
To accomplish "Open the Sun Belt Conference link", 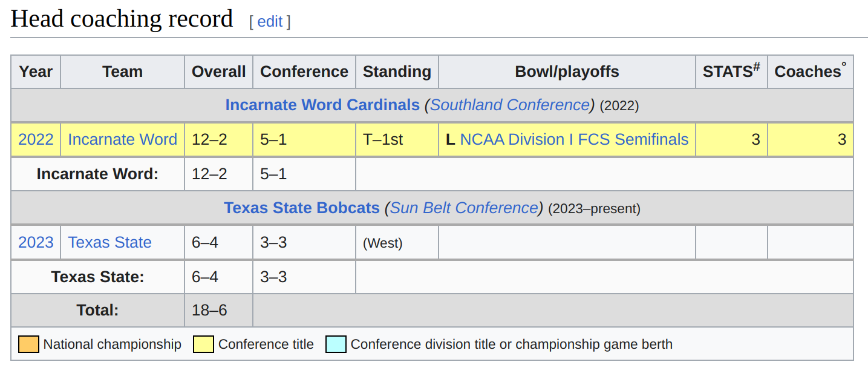I will [x=464, y=208].
